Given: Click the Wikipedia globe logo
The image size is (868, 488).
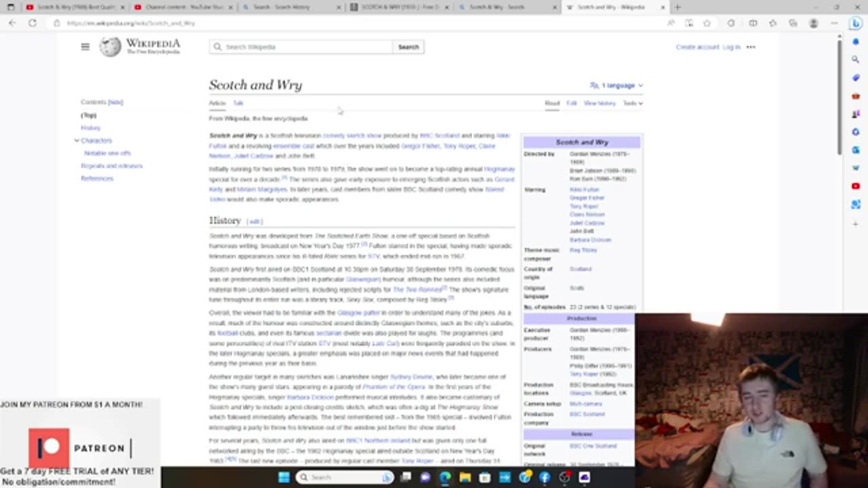Looking at the screenshot, I should 111,47.
